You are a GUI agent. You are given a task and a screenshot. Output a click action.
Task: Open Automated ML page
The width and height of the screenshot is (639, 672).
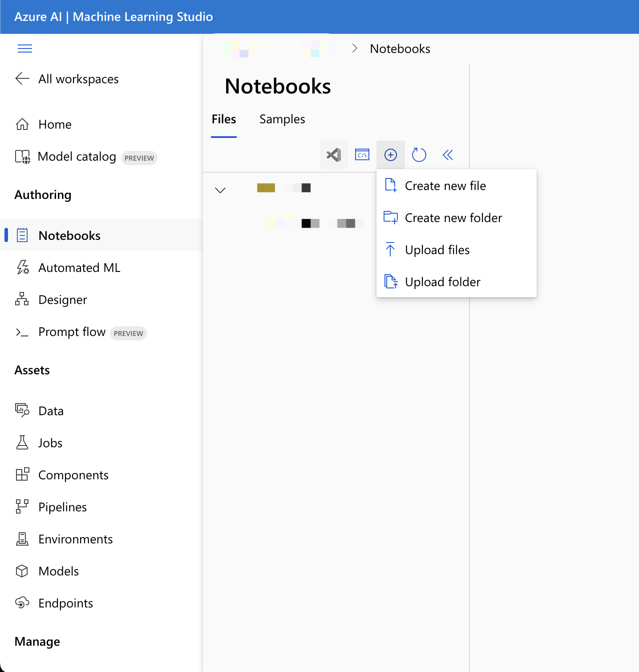[79, 267]
